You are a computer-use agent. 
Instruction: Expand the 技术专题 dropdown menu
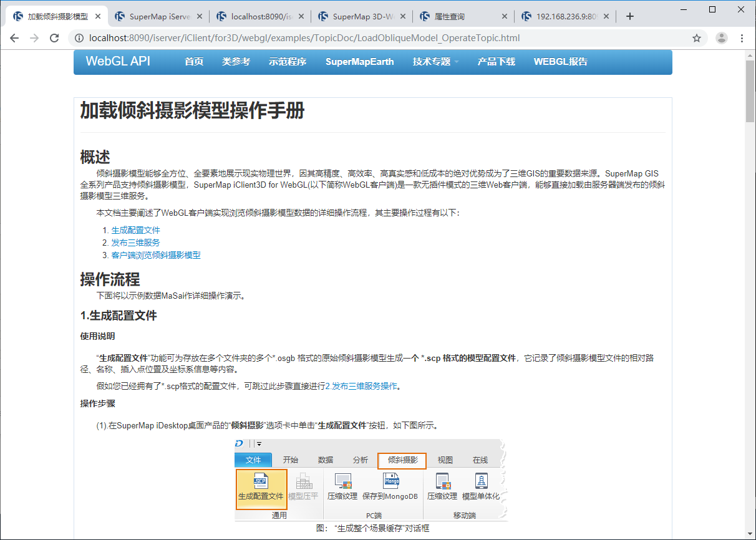[435, 62]
